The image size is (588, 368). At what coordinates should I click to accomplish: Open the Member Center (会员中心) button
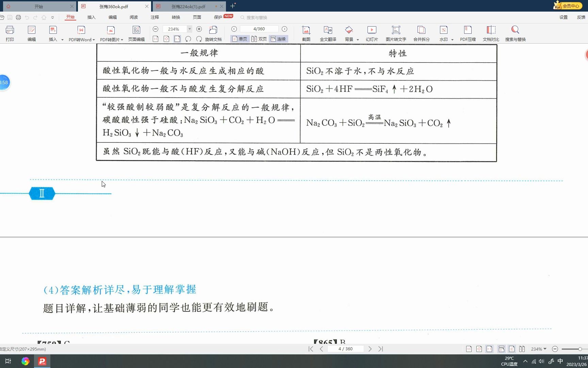[567, 5]
